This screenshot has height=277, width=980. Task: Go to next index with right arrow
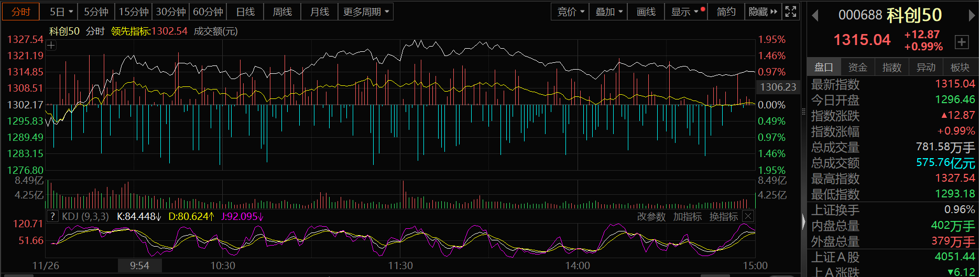(x=972, y=16)
